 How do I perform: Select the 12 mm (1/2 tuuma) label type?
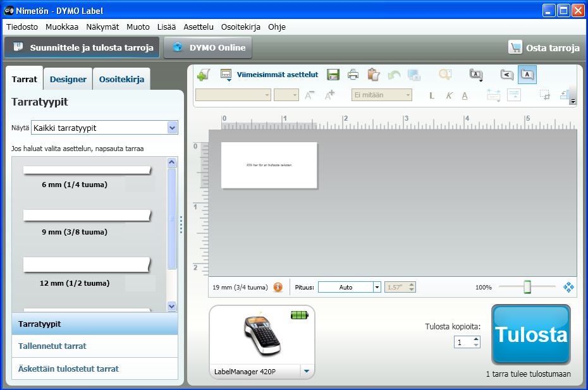[87, 272]
